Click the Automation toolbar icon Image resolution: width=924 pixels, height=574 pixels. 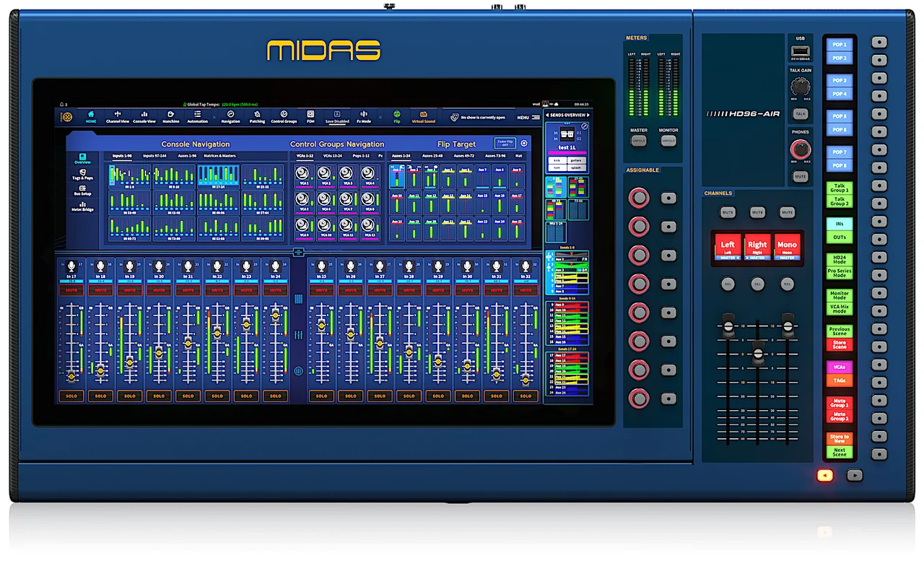pos(197,116)
